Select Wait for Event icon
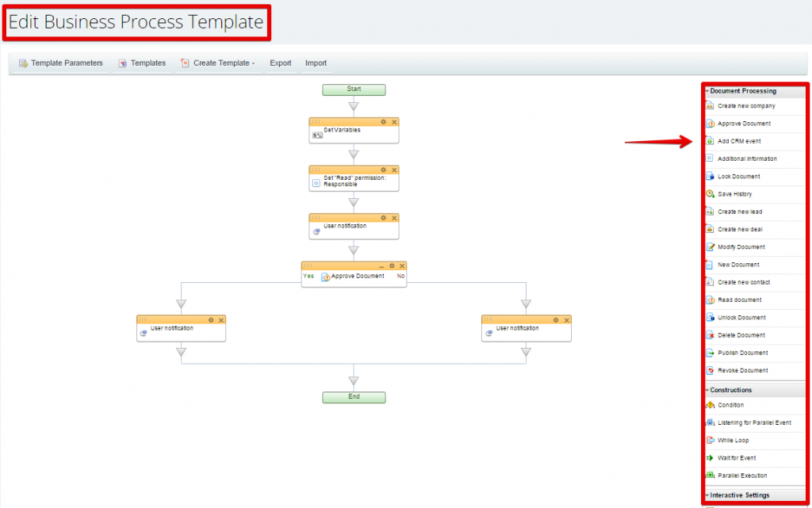812x508 pixels. click(x=710, y=458)
